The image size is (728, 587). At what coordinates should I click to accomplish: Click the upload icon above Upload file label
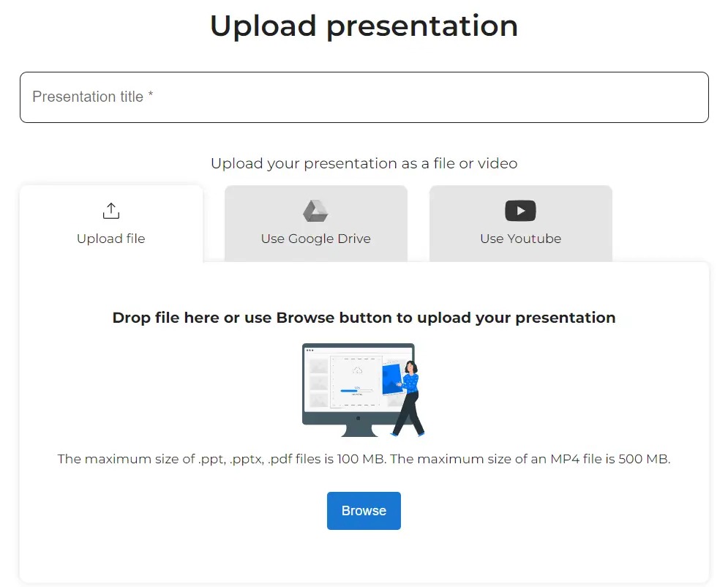pos(110,210)
